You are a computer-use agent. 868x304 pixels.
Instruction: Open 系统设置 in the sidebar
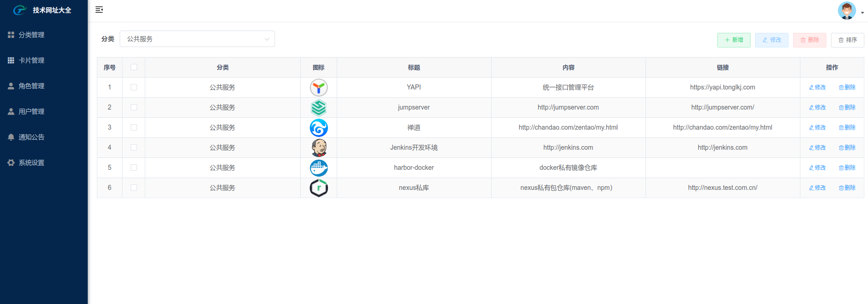[x=31, y=162]
